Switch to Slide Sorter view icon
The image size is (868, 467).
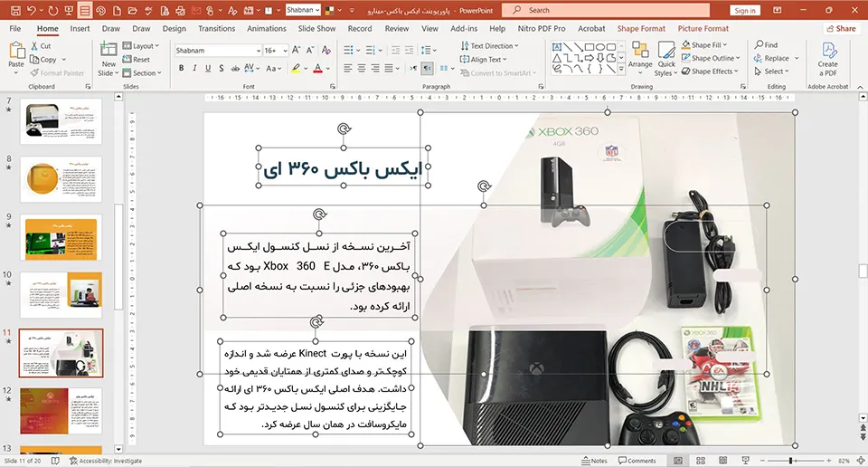[700, 461]
